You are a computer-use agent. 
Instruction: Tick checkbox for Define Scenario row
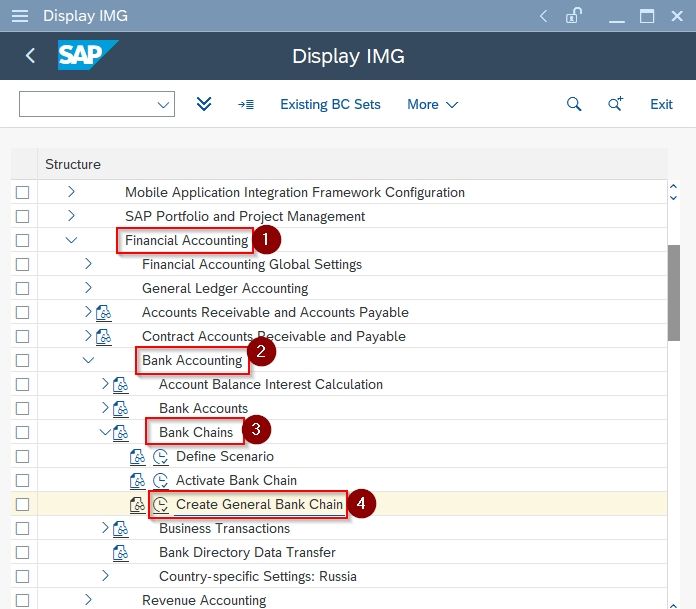tap(22, 456)
